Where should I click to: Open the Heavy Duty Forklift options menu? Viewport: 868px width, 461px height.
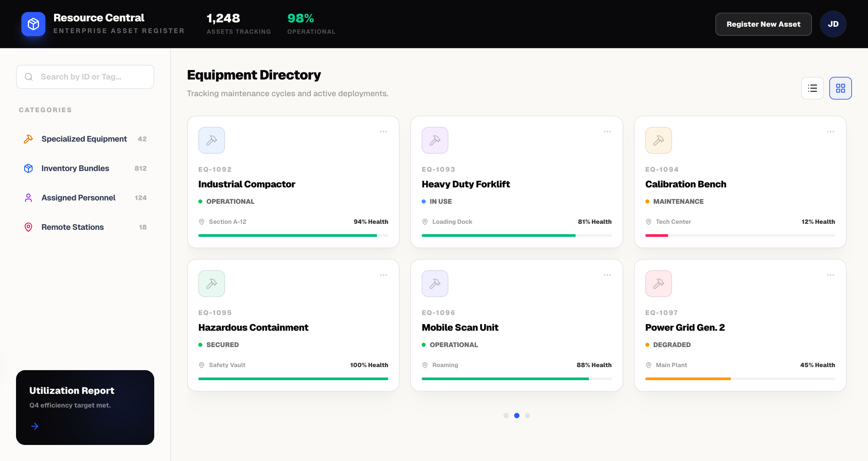[x=607, y=132]
